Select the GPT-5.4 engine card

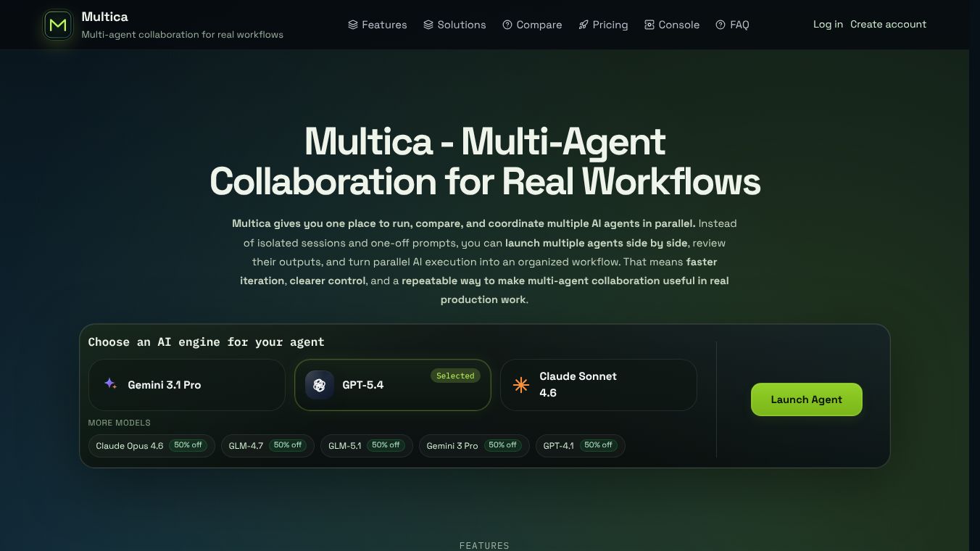(x=393, y=385)
